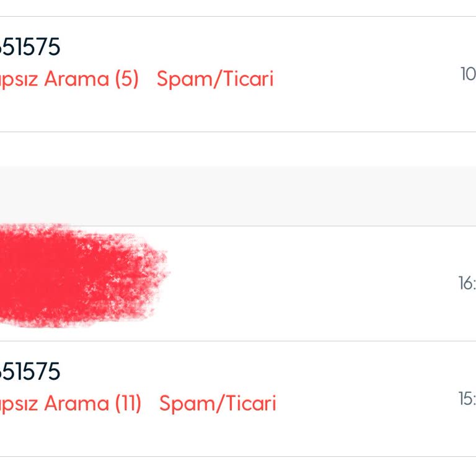
Task: Click blank area between top Spam/Ticari and time
Action: click(x=366, y=79)
